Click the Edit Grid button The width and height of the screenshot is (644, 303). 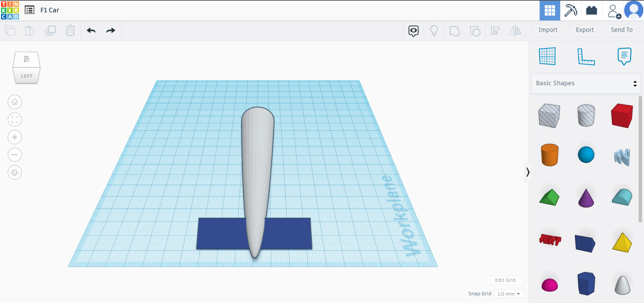coord(505,280)
